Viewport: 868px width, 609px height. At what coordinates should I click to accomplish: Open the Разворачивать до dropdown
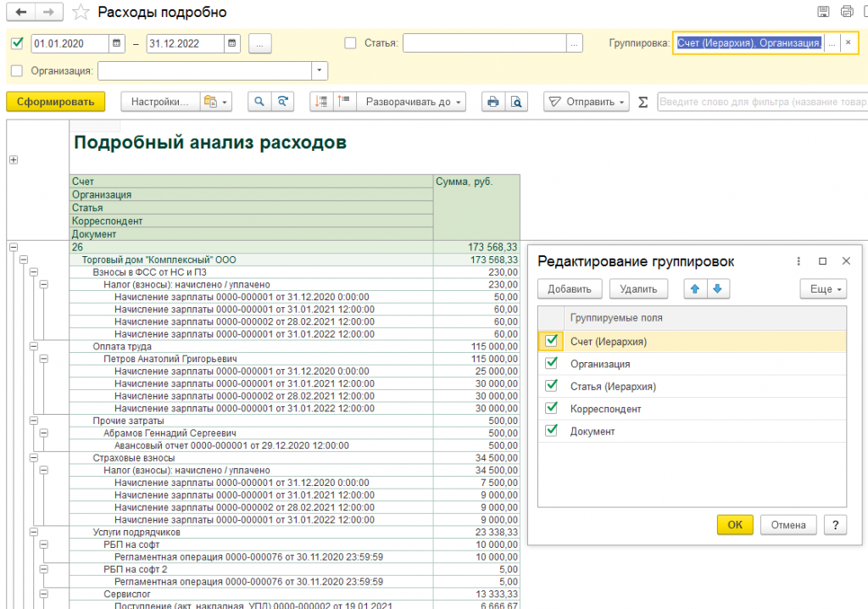(415, 102)
